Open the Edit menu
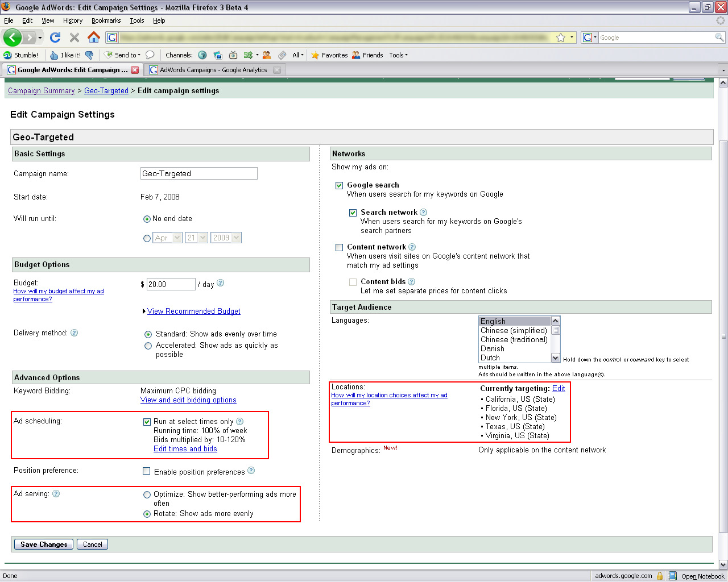Screen dimensions: 728x582 27,20
